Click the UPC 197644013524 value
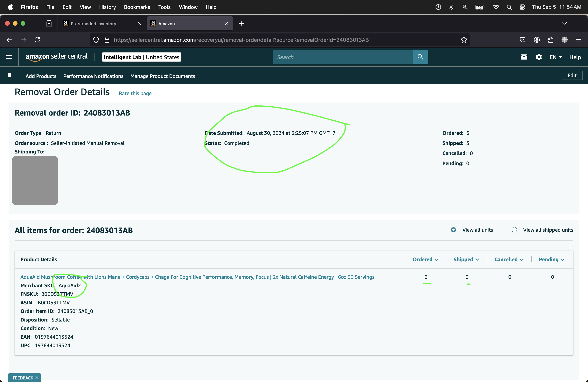 click(52, 345)
